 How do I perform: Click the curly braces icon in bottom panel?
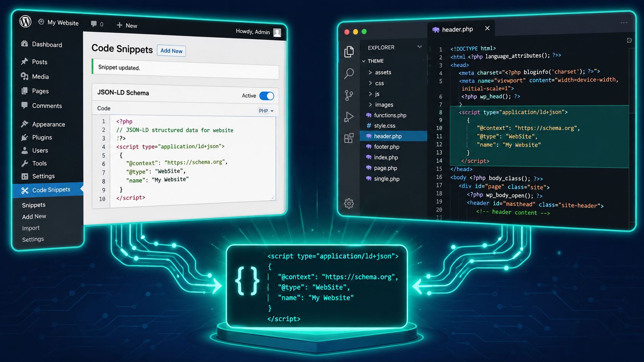[x=247, y=281]
